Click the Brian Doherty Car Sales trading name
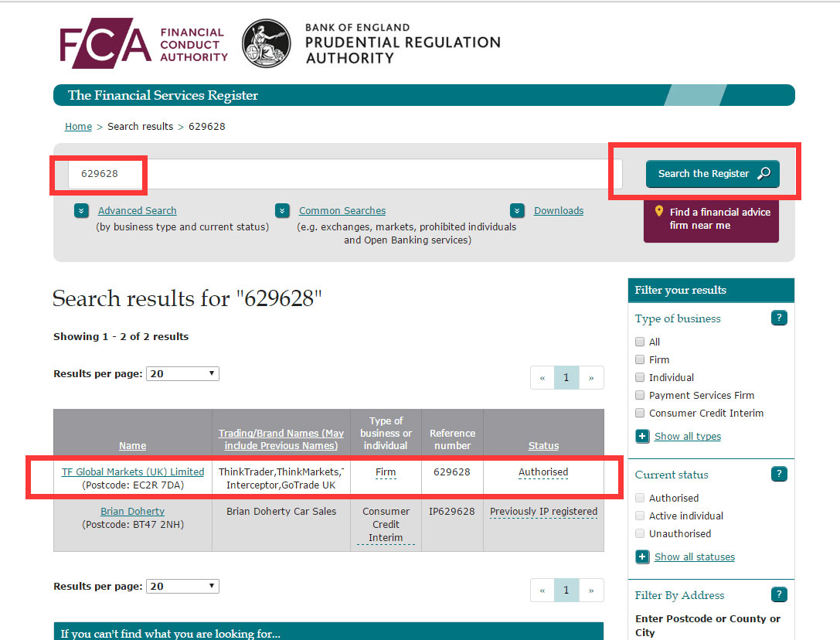The height and width of the screenshot is (640, 840). click(x=281, y=512)
